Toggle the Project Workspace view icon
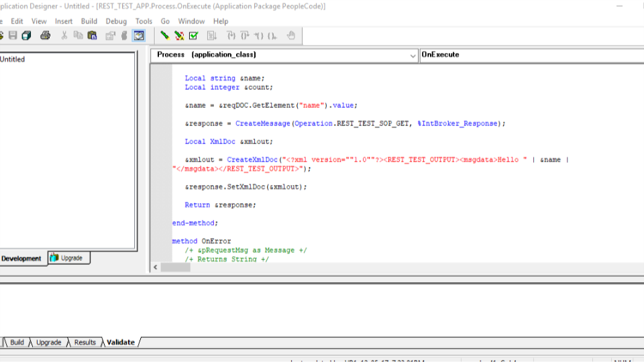Image resolution: width=644 pixels, height=362 pixels. (139, 36)
